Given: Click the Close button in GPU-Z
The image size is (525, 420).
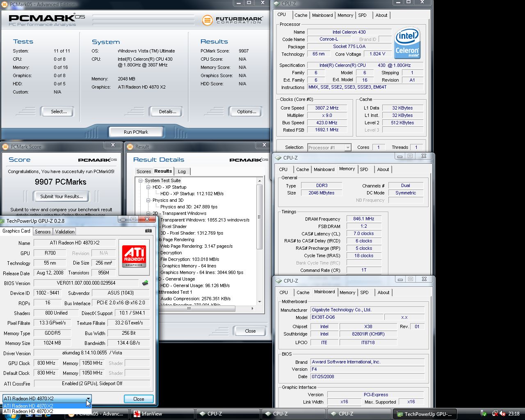Looking at the screenshot, I should [x=139, y=399].
